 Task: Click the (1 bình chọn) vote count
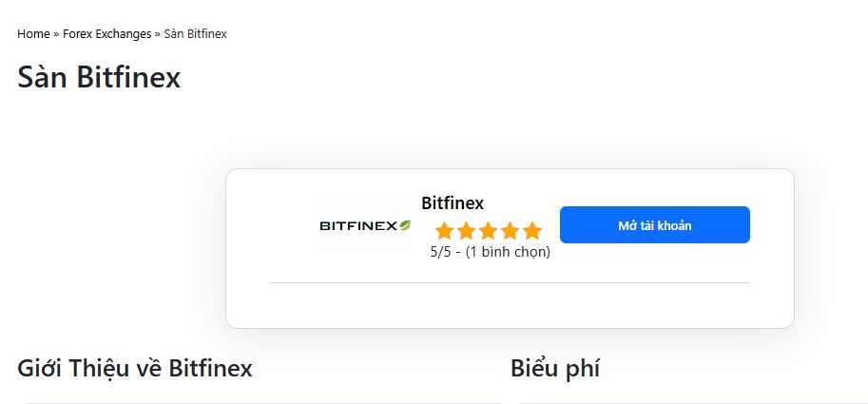click(x=508, y=252)
